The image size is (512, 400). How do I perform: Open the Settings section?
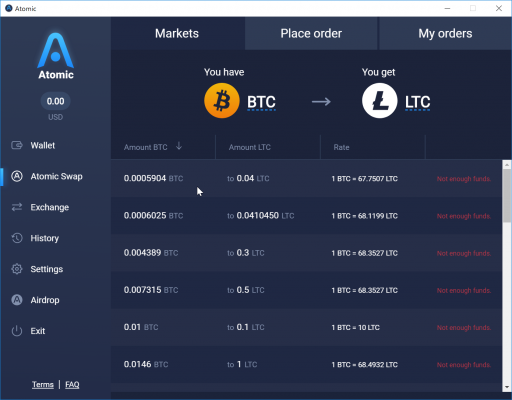coord(47,269)
